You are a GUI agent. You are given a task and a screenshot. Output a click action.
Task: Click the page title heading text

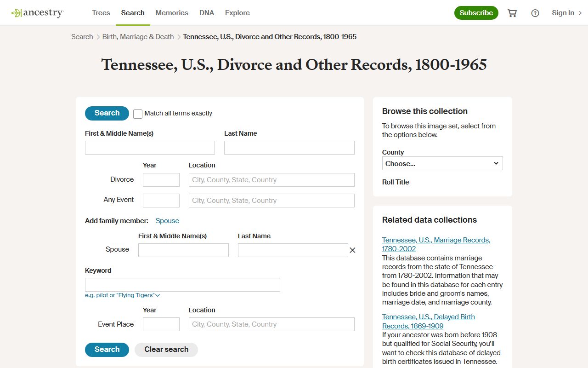294,65
